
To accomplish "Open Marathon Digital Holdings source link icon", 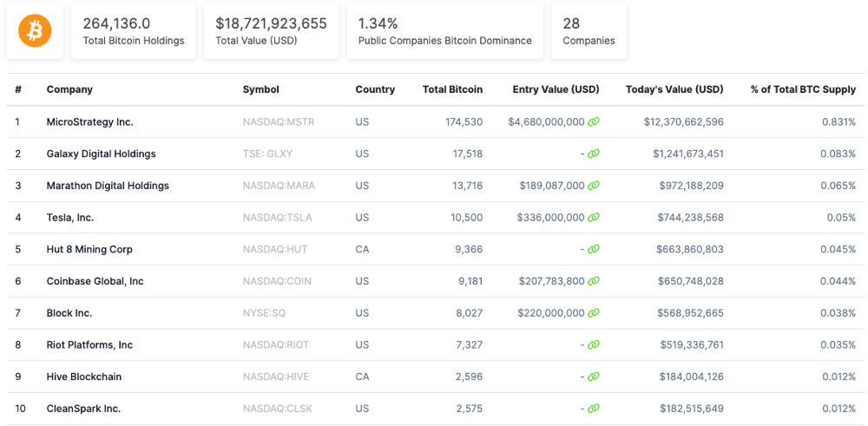I will click(594, 186).
